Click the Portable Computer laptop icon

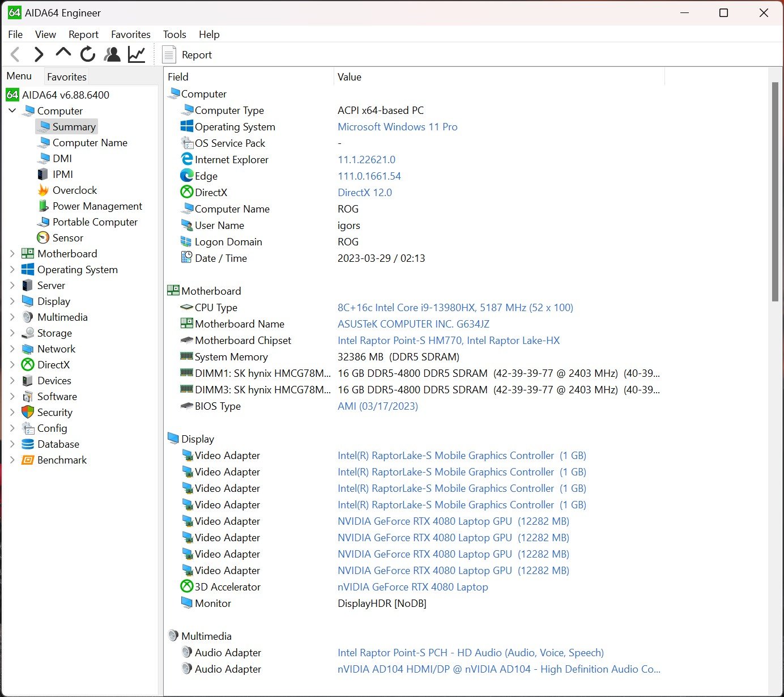click(43, 222)
